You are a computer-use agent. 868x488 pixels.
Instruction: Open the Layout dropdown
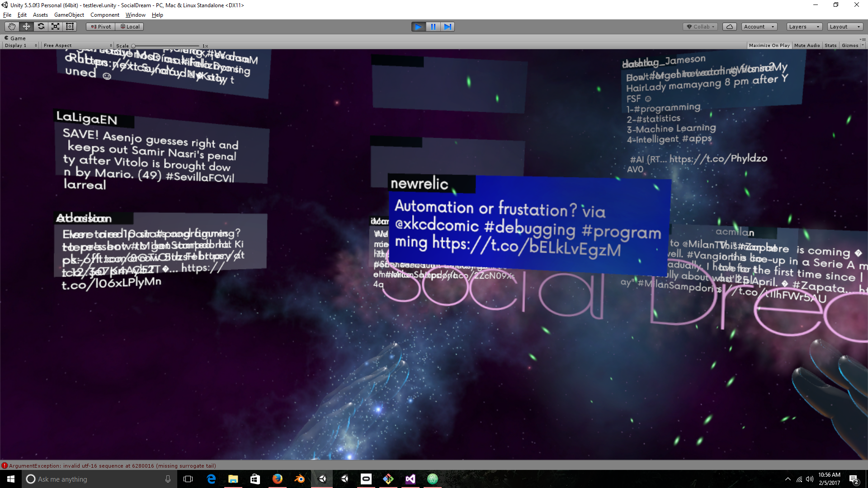tap(844, 26)
